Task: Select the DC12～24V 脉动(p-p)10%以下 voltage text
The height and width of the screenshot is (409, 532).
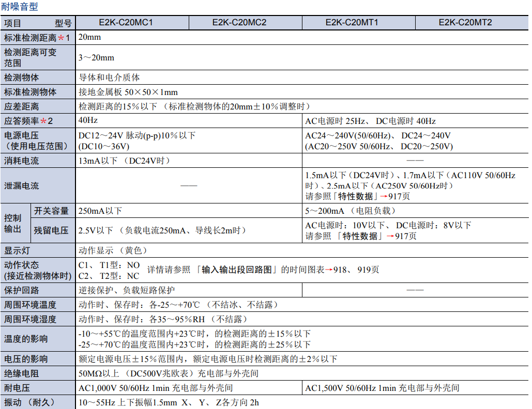Action: coord(137,135)
